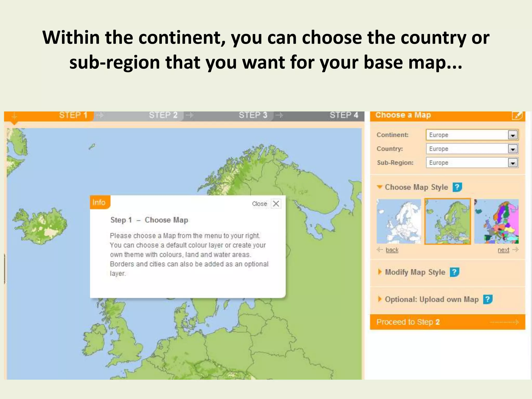This screenshot has height=399, width=532.
Task: Click the arrow icon after the STEP 2 tab
Action: 190,115
